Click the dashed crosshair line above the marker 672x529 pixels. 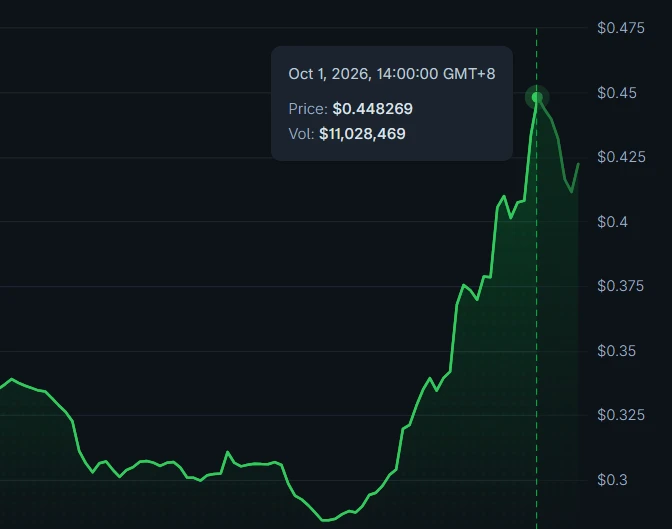click(537, 56)
